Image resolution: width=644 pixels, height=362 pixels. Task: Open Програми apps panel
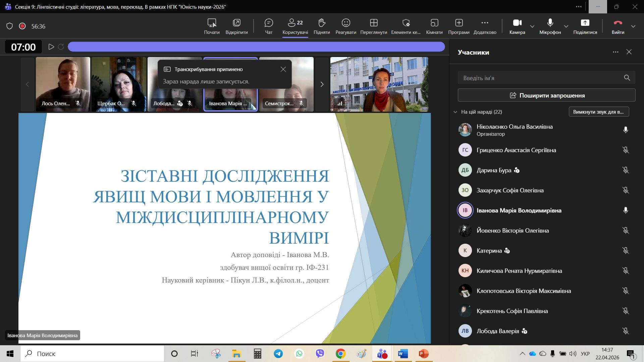pyautogui.click(x=459, y=26)
